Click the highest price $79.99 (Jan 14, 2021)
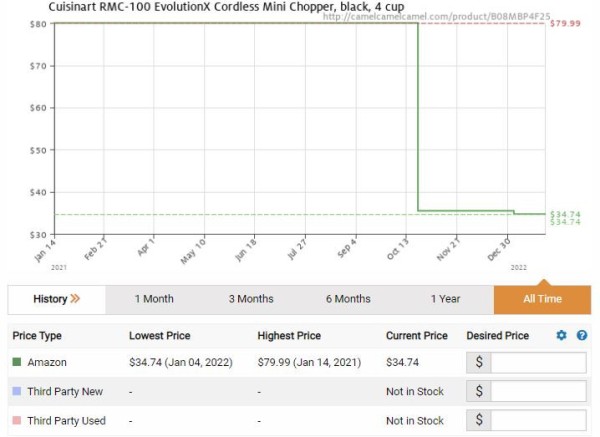The width and height of the screenshot is (600, 437). tap(309, 362)
